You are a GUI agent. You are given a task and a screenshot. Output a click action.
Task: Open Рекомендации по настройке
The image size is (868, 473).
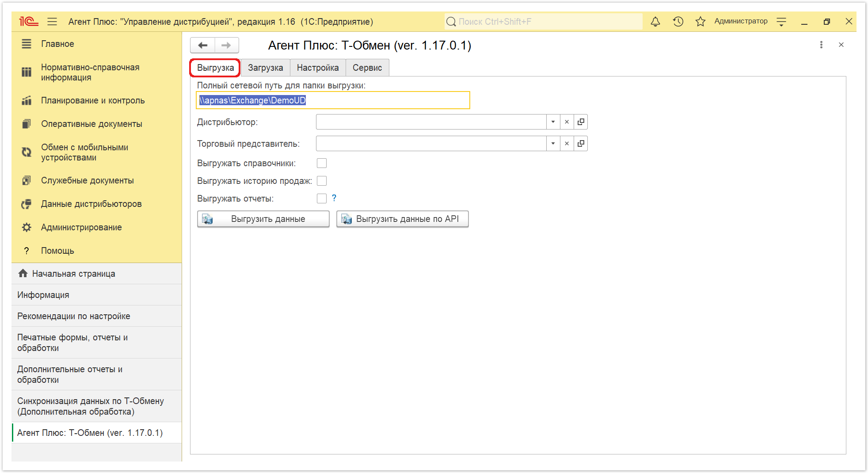point(96,316)
